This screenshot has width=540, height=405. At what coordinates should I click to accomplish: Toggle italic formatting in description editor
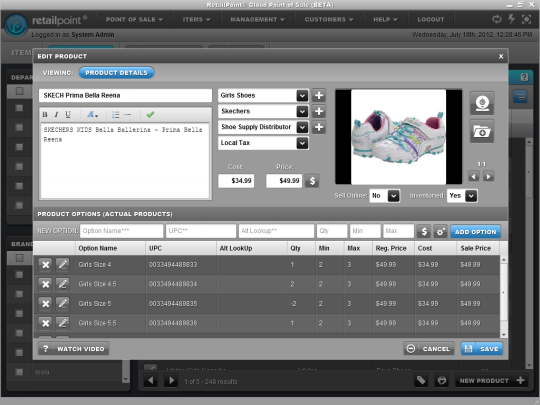[x=56, y=115]
